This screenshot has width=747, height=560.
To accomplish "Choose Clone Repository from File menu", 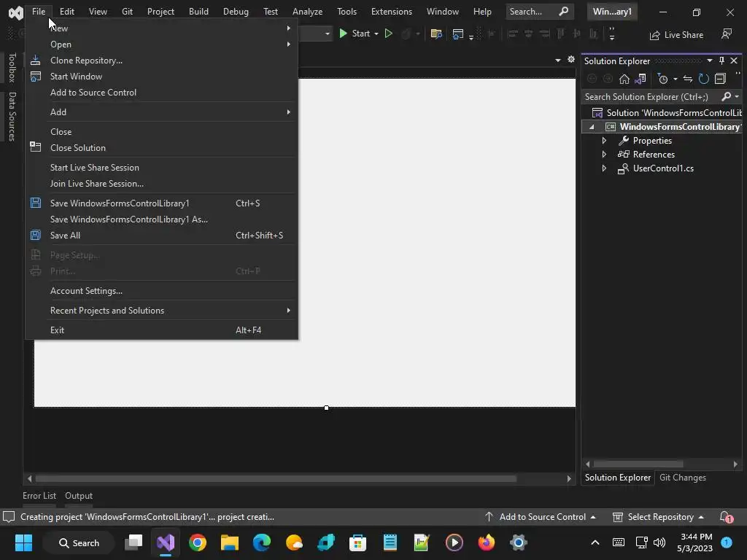I will coord(162,61).
